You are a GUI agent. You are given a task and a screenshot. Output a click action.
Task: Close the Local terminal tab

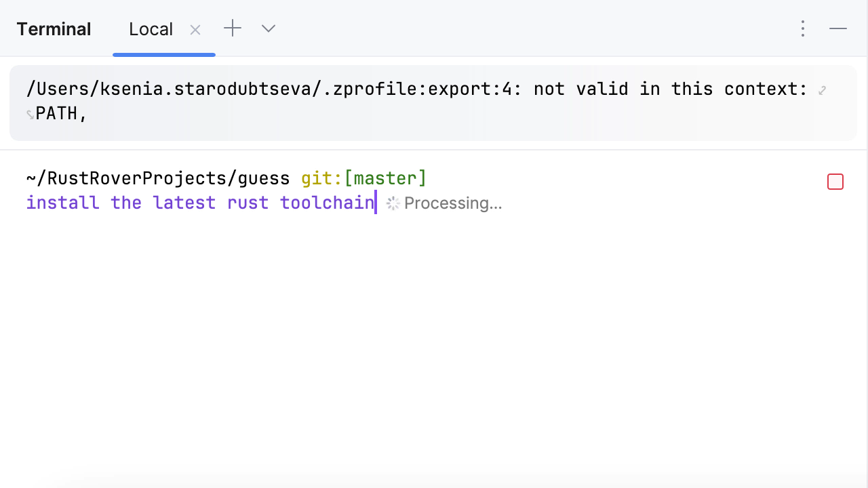(195, 30)
